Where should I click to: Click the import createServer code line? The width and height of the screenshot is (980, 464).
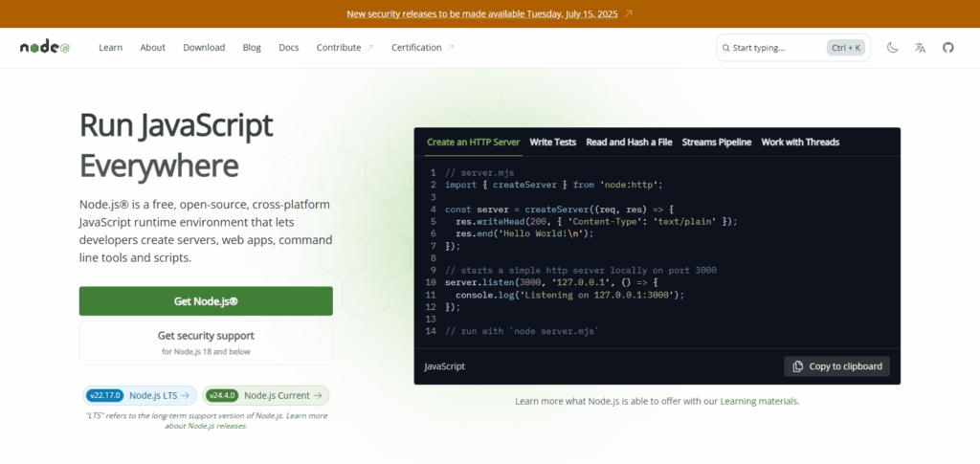[x=553, y=185]
